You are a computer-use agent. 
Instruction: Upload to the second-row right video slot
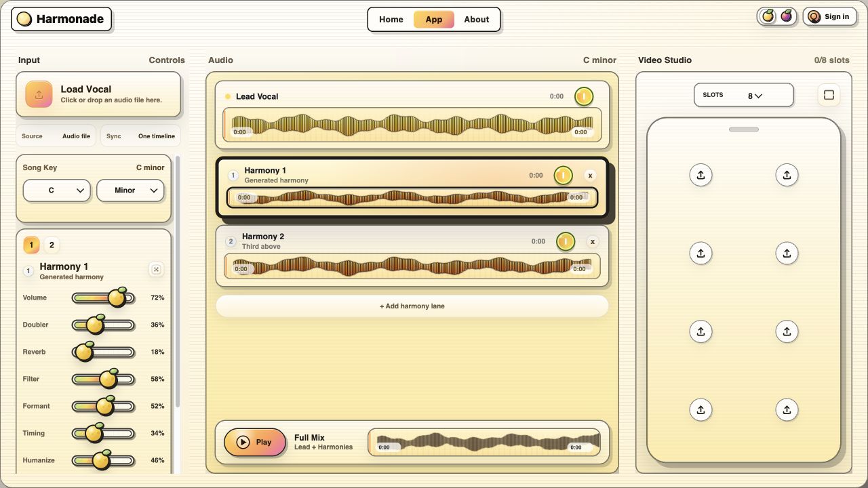tap(787, 253)
